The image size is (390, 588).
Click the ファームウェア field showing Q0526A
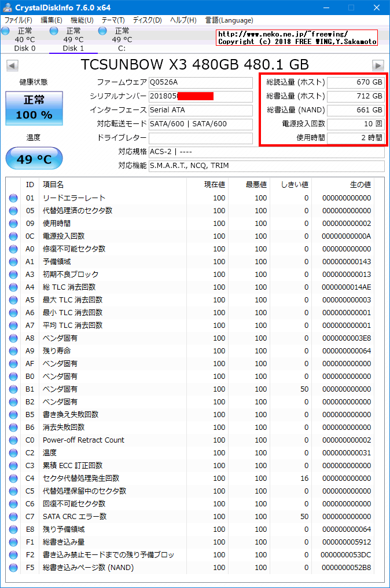201,82
